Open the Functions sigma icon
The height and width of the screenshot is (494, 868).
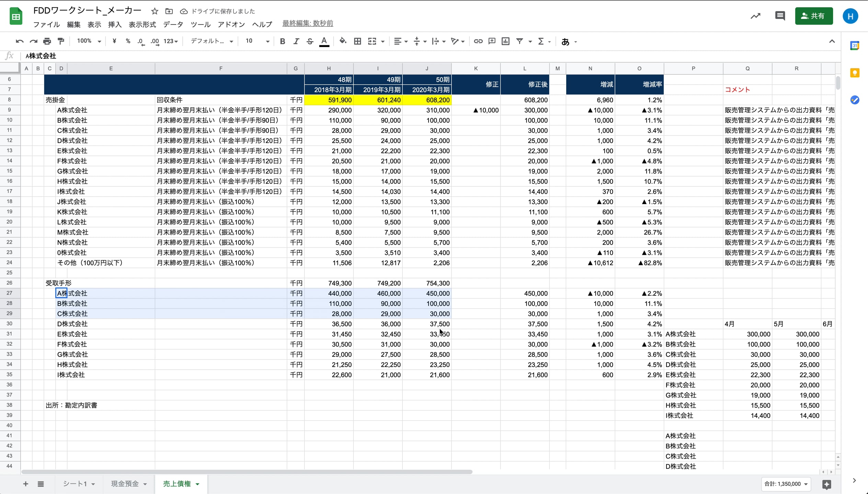(x=541, y=41)
